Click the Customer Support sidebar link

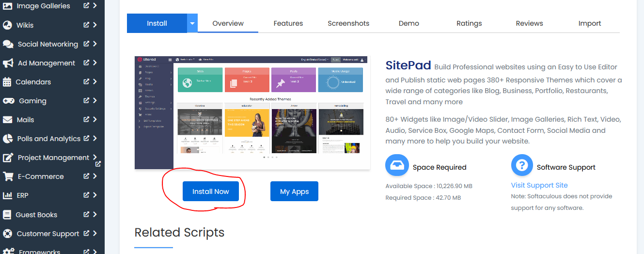pos(48,234)
